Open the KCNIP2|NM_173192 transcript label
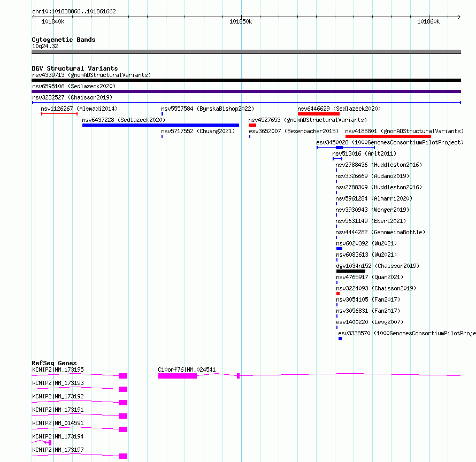This screenshot has width=476, height=462. pyautogui.click(x=58, y=396)
